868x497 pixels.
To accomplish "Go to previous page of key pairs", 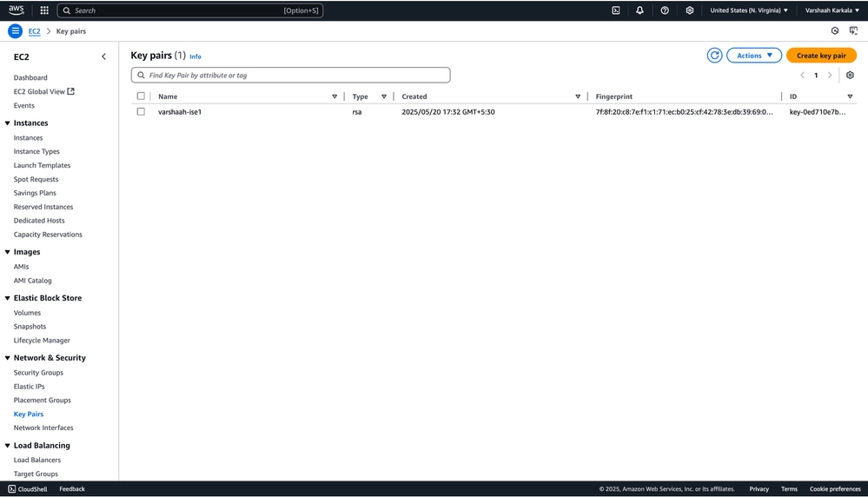I will tap(802, 76).
